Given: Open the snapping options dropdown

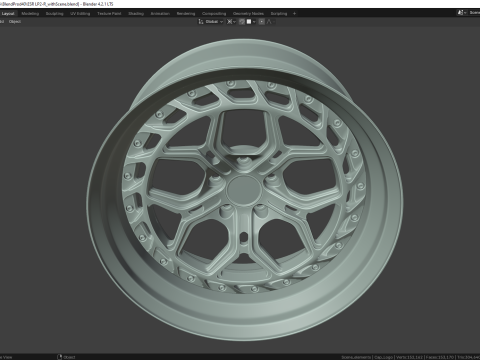Looking at the screenshot, I should click(251, 22).
